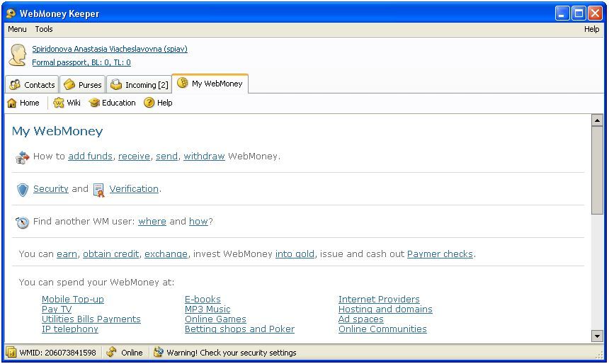Image resolution: width=609 pixels, height=364 pixels.
Task: Follow the send link
Action: point(166,157)
